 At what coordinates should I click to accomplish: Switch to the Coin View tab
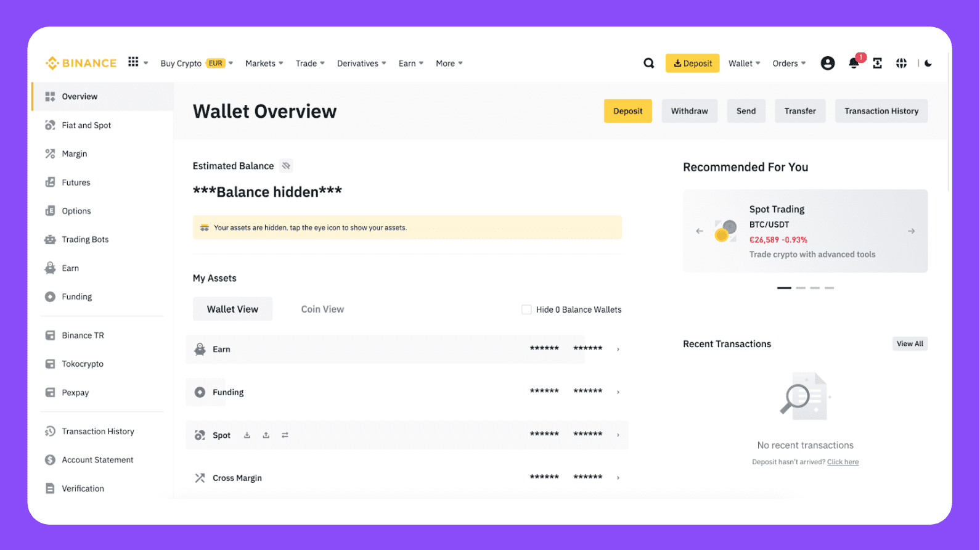click(x=322, y=309)
